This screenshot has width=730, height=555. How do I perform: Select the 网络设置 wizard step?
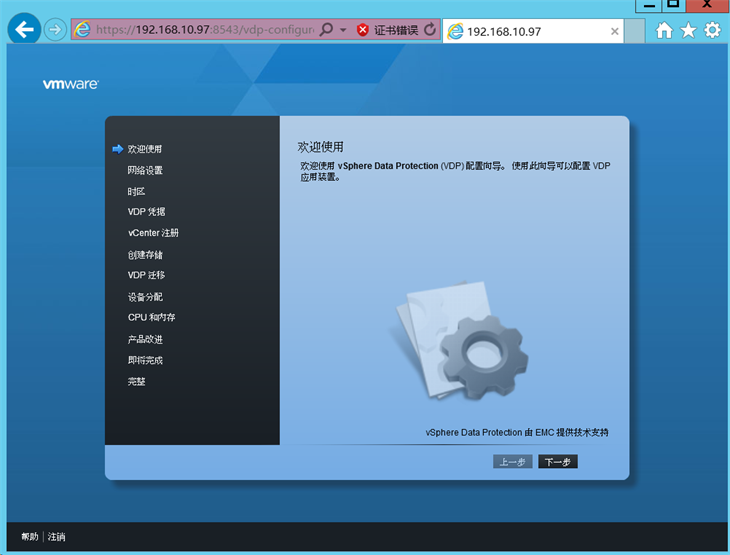(145, 170)
